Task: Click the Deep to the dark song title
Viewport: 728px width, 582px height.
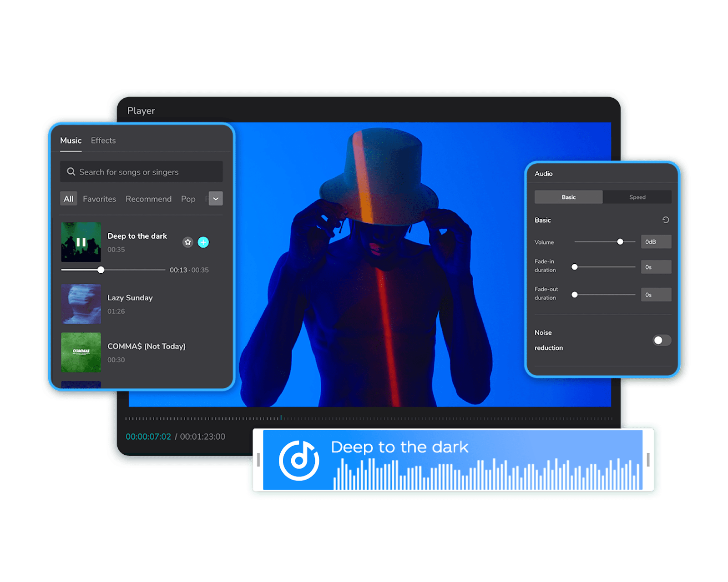Action: coord(137,236)
